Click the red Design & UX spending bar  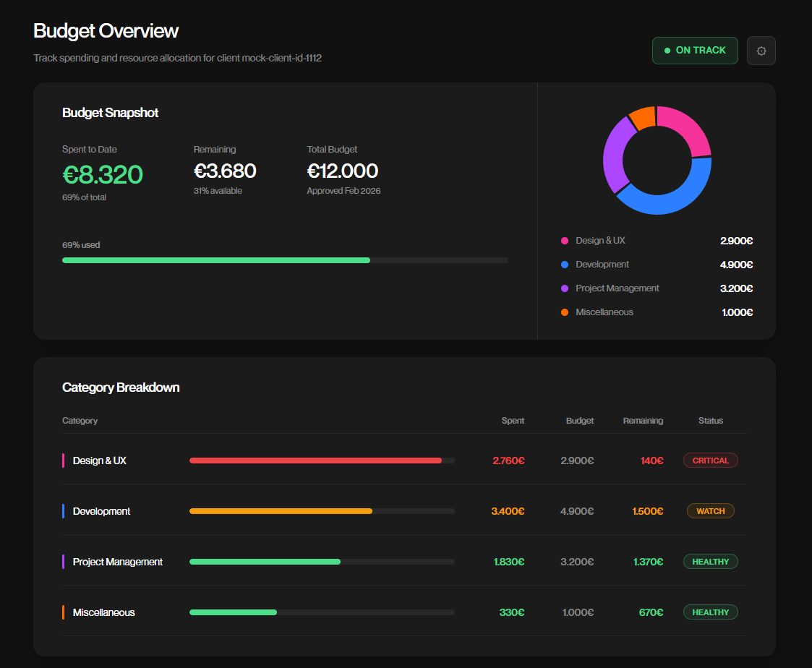tap(315, 460)
